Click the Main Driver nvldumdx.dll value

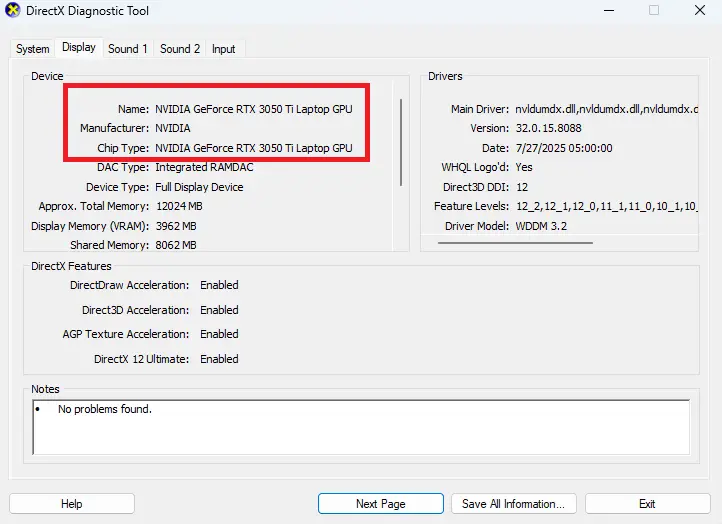[606, 109]
